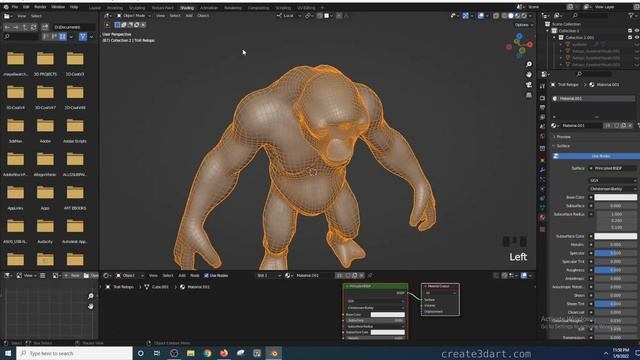Create new folder in file browser

[45, 27]
